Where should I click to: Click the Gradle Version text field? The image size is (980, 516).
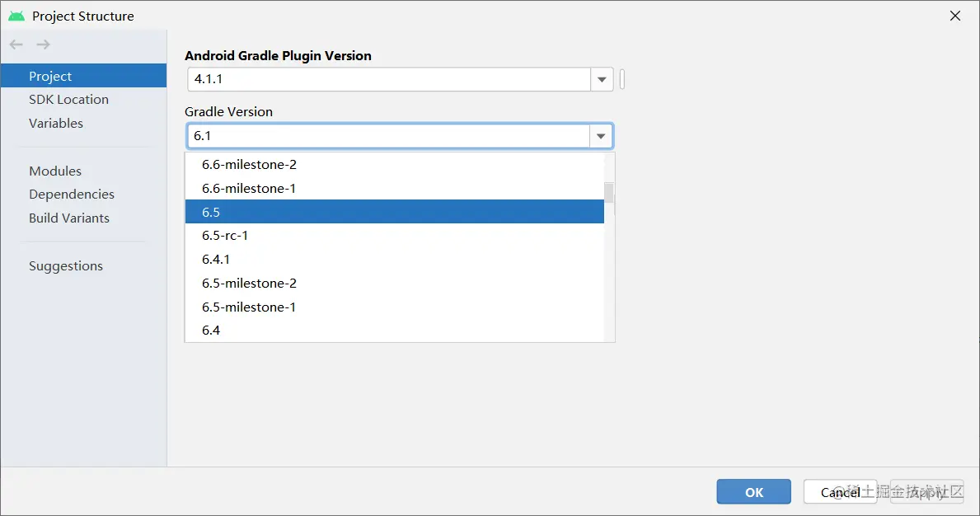[389, 136]
